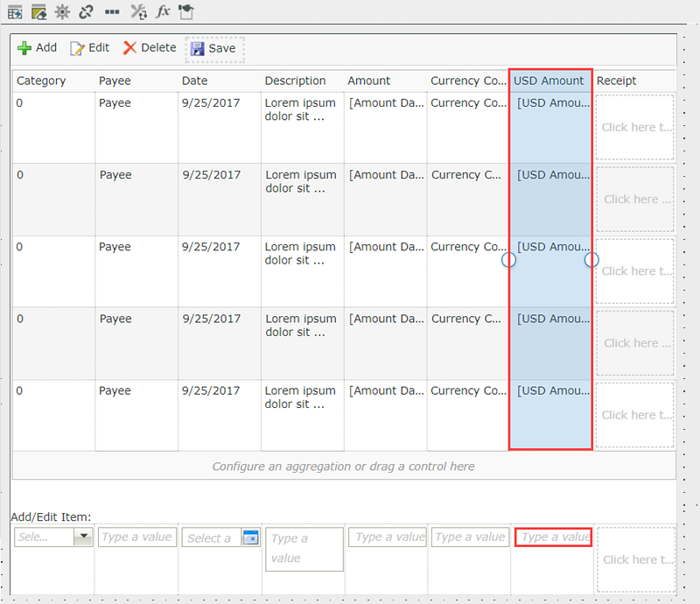Click the graduation cap clipboard icon

pyautogui.click(x=186, y=12)
